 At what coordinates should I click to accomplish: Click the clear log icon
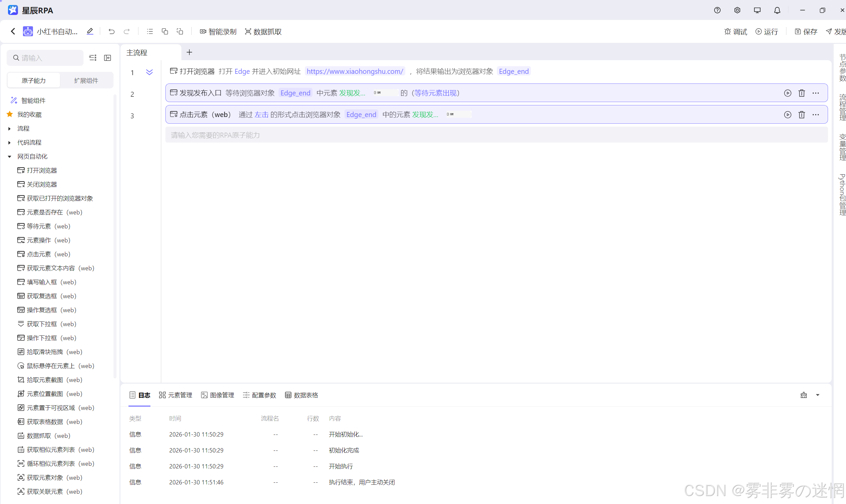pos(803,395)
